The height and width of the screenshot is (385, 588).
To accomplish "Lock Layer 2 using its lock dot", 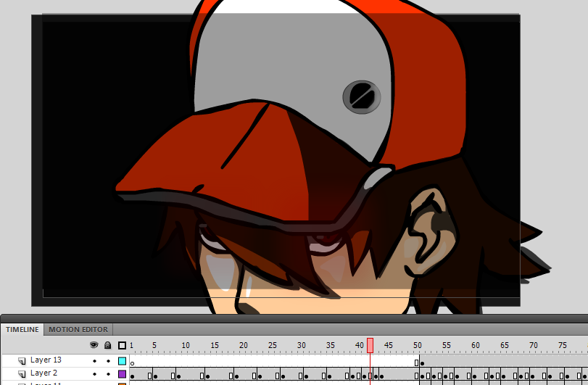I will tap(108, 373).
